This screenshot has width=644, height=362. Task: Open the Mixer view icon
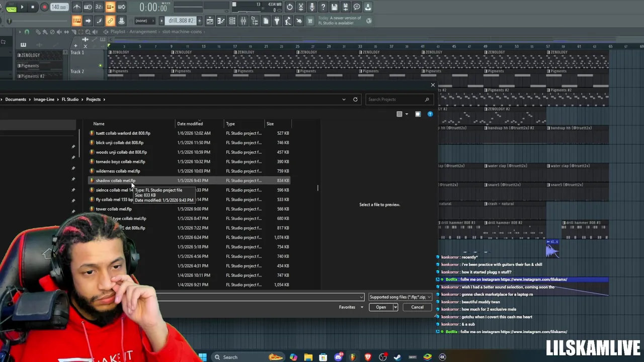click(244, 21)
